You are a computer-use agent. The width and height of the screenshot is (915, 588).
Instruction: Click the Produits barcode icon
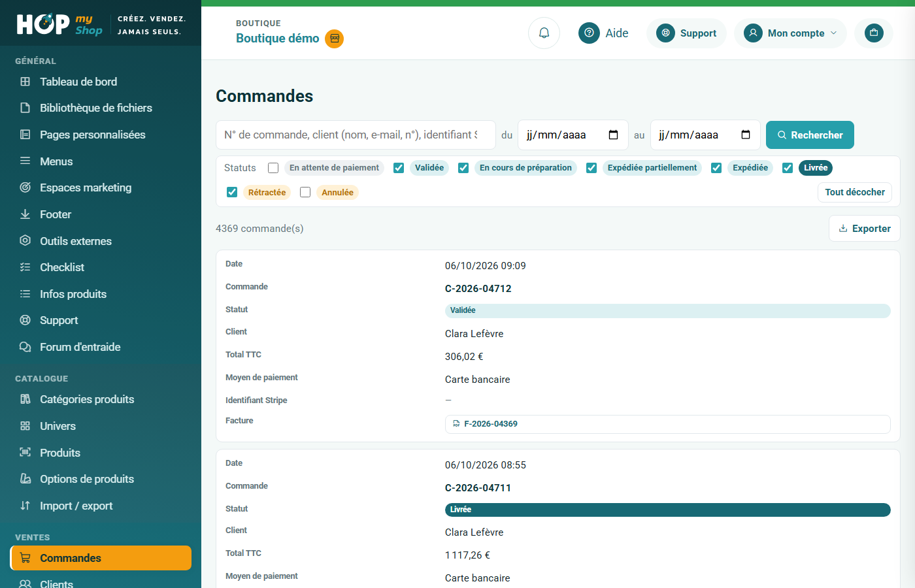(x=25, y=452)
